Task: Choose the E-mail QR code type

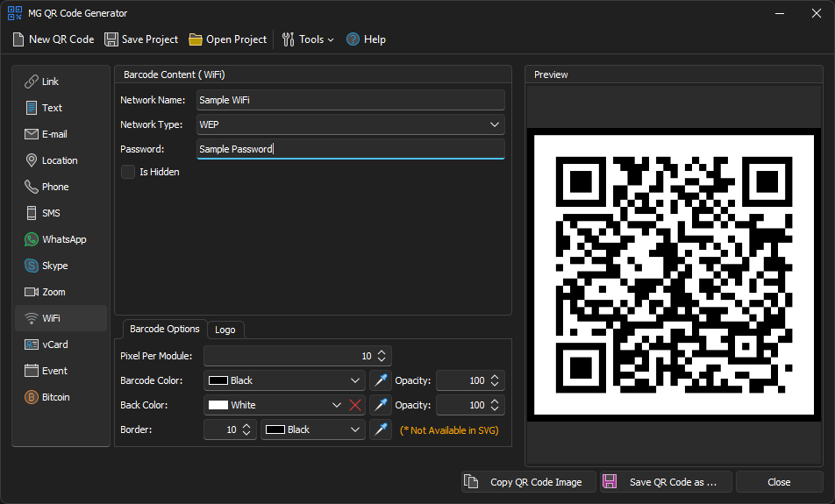Action: (61, 134)
